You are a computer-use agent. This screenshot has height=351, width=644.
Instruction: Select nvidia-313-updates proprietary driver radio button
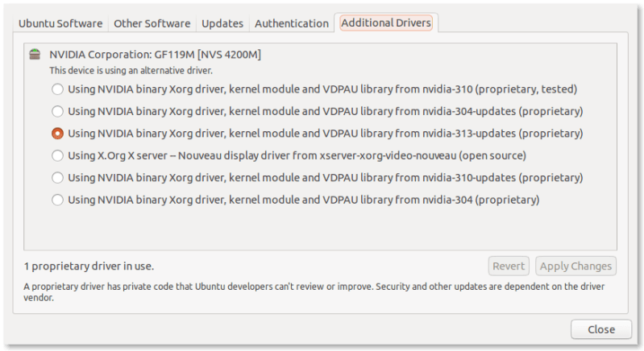[57, 134]
